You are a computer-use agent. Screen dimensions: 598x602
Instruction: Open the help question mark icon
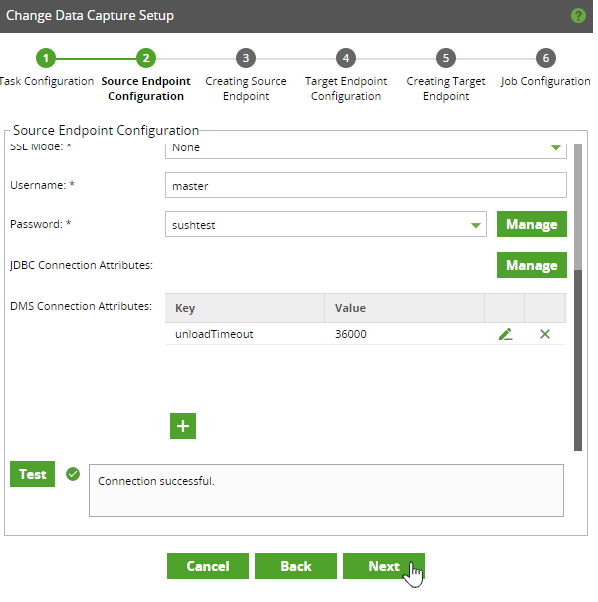tap(578, 16)
